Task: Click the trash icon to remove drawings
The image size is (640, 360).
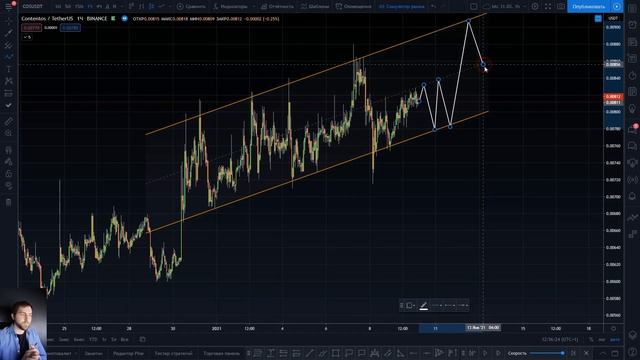Action: pyautogui.click(x=8, y=202)
